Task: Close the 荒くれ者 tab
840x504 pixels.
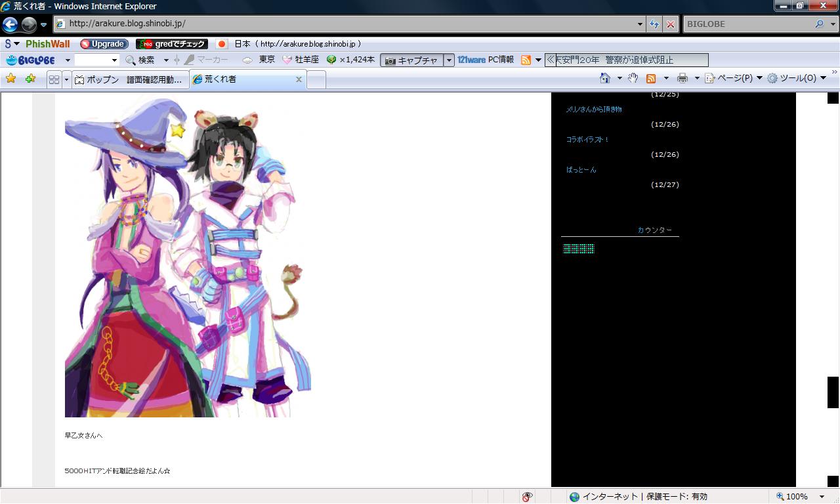Action: pyautogui.click(x=299, y=79)
